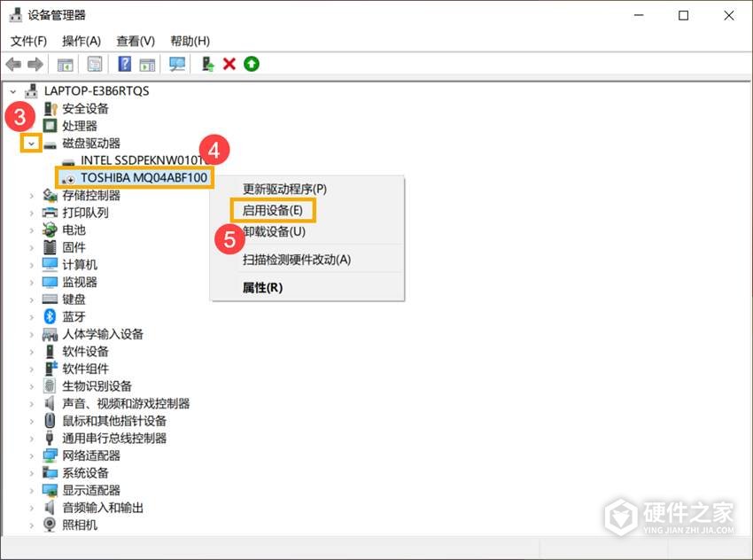Open the 文件(F) menu
753x560 pixels.
[x=29, y=42]
